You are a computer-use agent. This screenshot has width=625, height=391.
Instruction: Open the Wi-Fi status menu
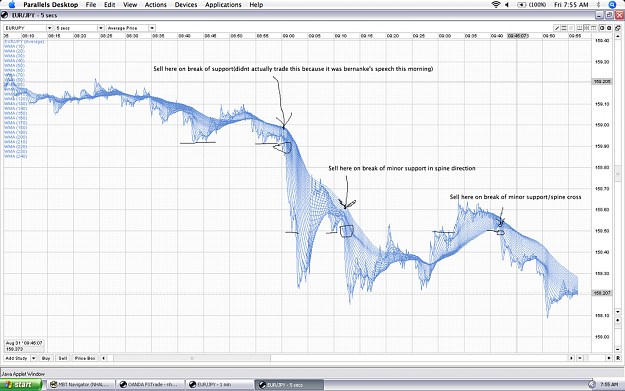click(x=496, y=4)
